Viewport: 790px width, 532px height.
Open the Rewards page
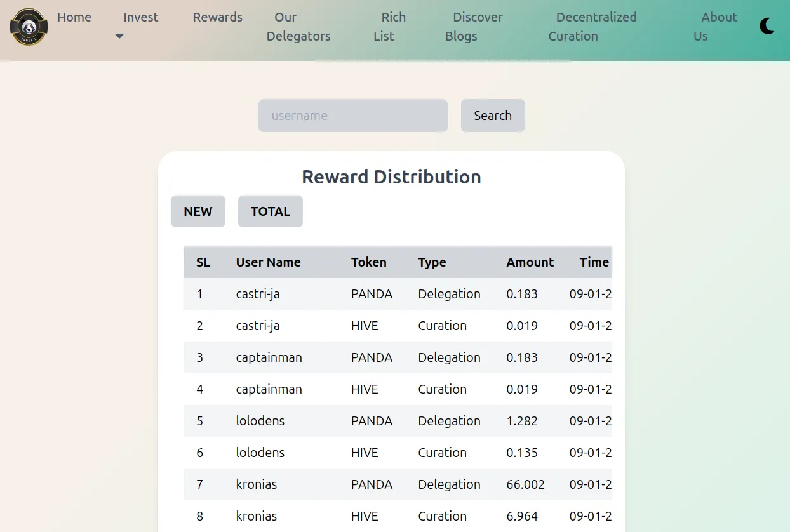(x=218, y=17)
